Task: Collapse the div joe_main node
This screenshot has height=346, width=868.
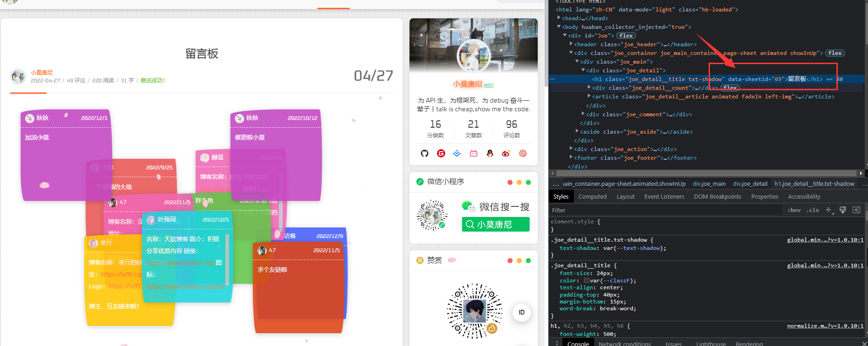Action: [x=577, y=61]
